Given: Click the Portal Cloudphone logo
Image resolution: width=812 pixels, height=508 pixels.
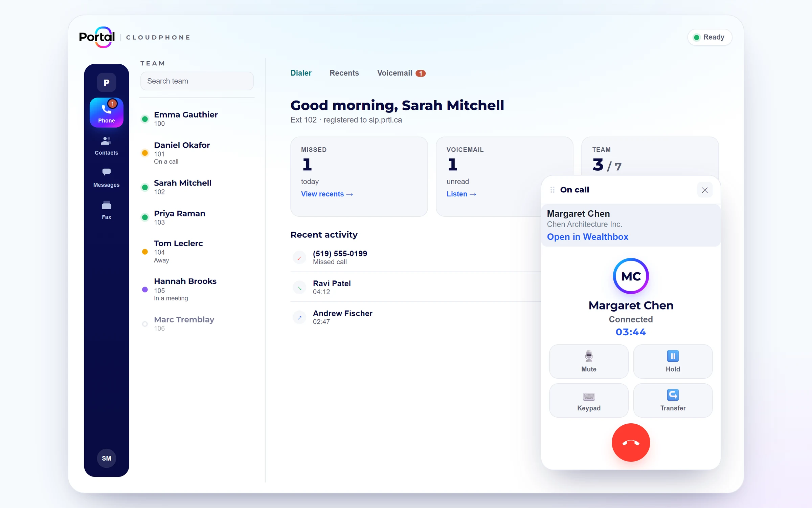Looking at the screenshot, I should click(x=135, y=37).
